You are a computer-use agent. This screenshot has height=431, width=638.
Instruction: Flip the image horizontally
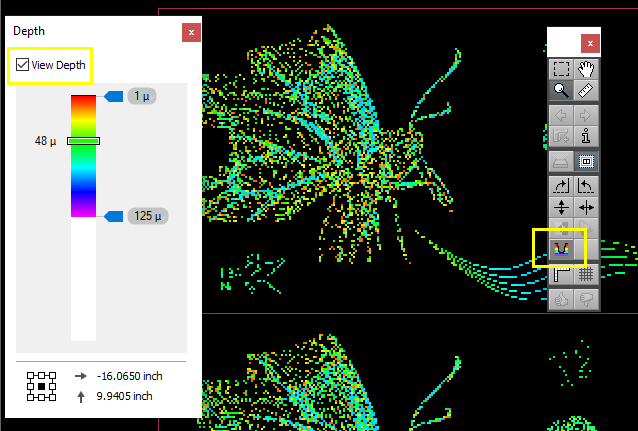pos(588,207)
